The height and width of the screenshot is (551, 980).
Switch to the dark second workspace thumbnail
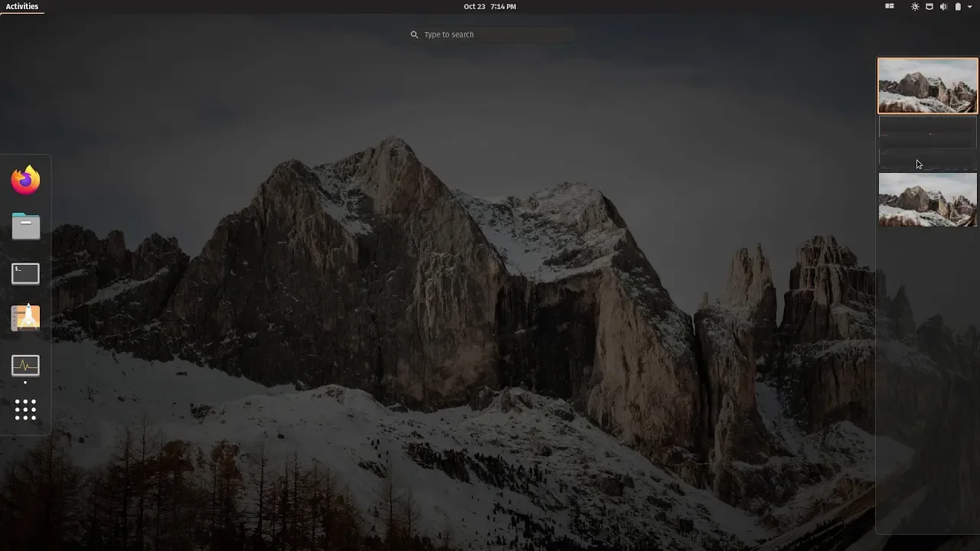coord(927,142)
